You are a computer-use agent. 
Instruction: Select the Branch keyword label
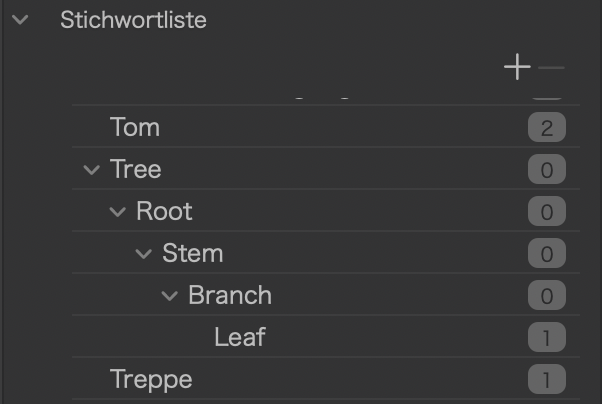coord(230,296)
